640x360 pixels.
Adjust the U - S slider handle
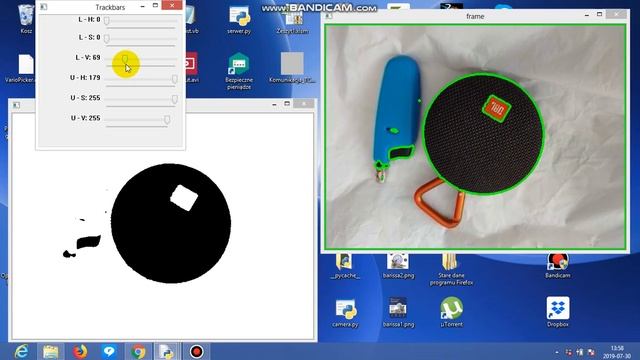pyautogui.click(x=174, y=99)
